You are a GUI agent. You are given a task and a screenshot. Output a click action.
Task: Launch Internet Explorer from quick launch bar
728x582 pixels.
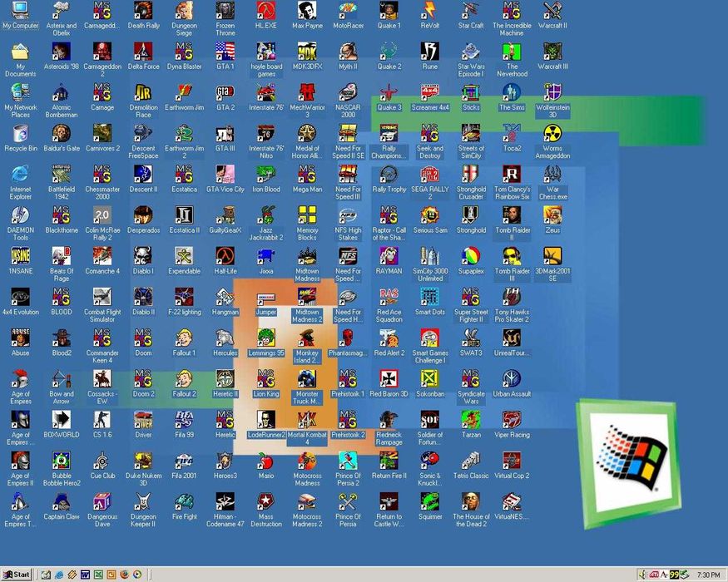pos(59,575)
